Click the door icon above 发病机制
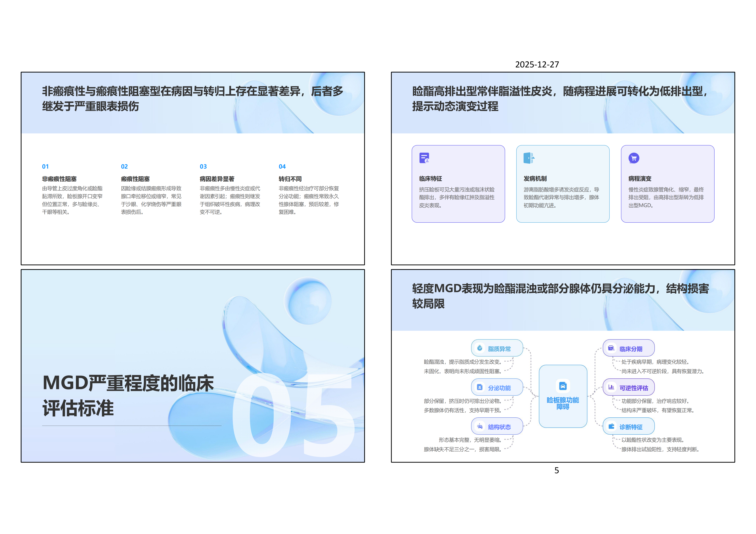Viewport: 756px width, 534px height. pos(529,158)
